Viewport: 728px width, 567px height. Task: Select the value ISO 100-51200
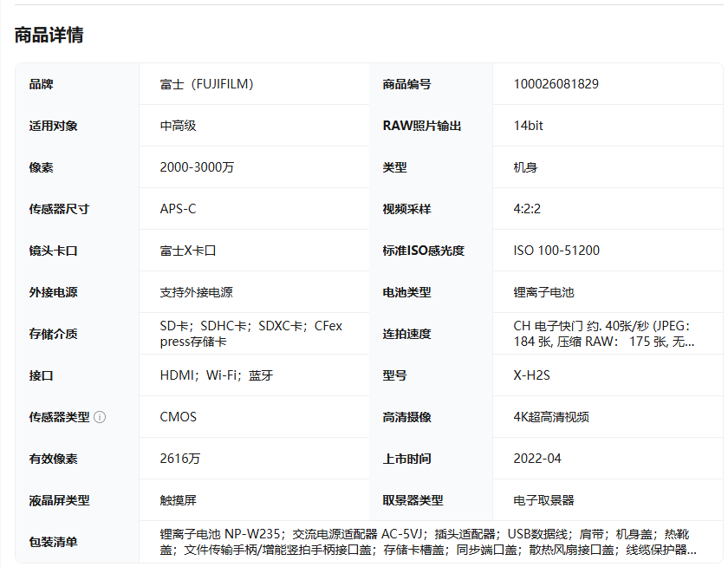pyautogui.click(x=556, y=251)
